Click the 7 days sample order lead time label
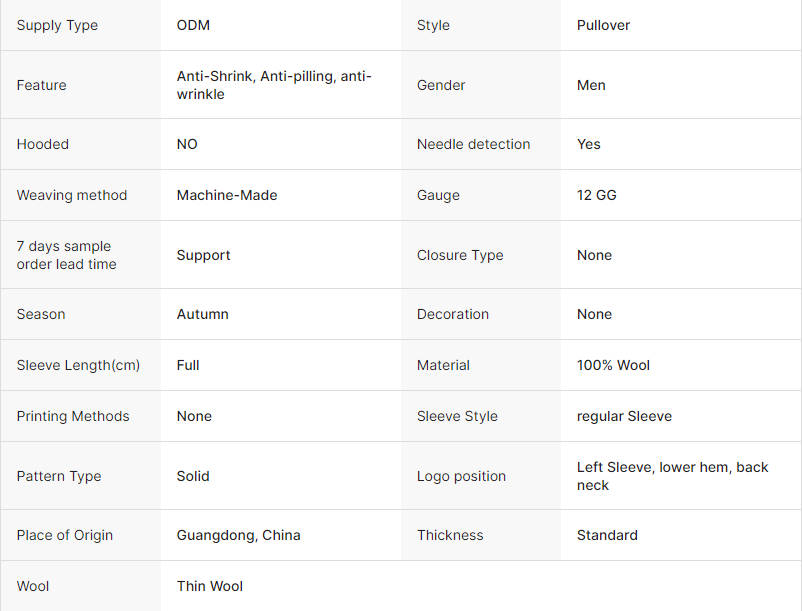The height and width of the screenshot is (611, 802). (66, 255)
